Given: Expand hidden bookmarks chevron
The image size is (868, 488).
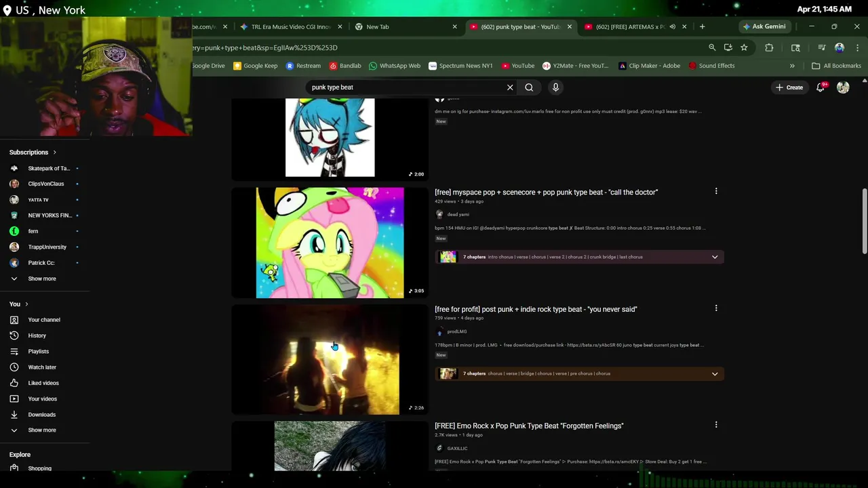Looking at the screenshot, I should [x=792, y=66].
